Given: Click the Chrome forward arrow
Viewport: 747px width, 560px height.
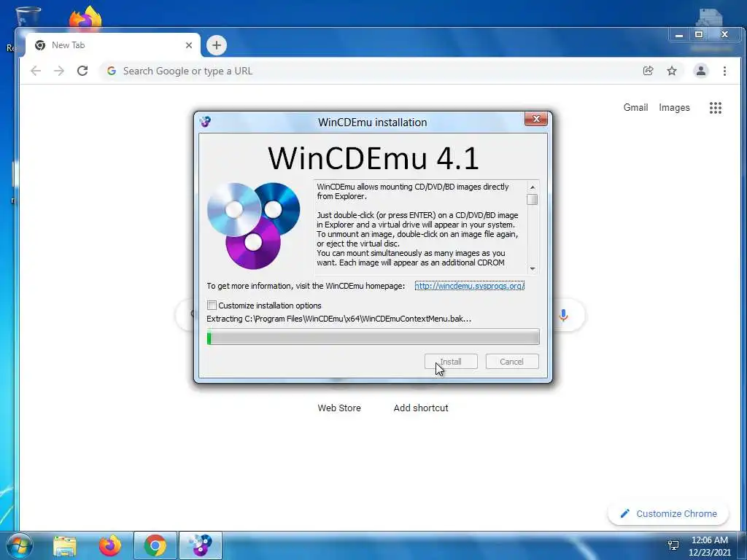Looking at the screenshot, I should (59, 71).
